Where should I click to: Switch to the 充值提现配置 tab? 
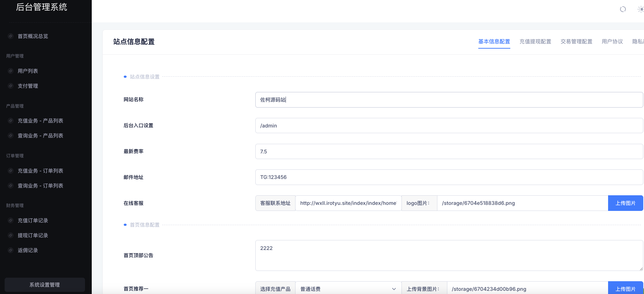(535, 42)
